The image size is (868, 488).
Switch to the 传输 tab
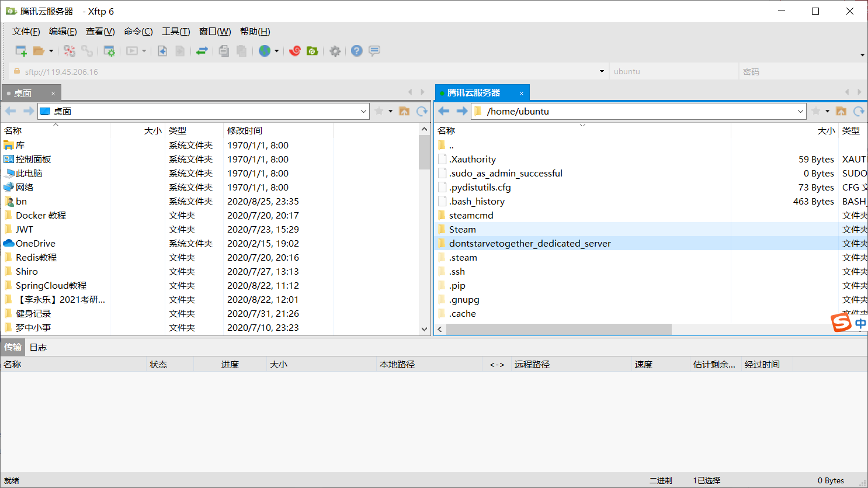click(x=13, y=347)
